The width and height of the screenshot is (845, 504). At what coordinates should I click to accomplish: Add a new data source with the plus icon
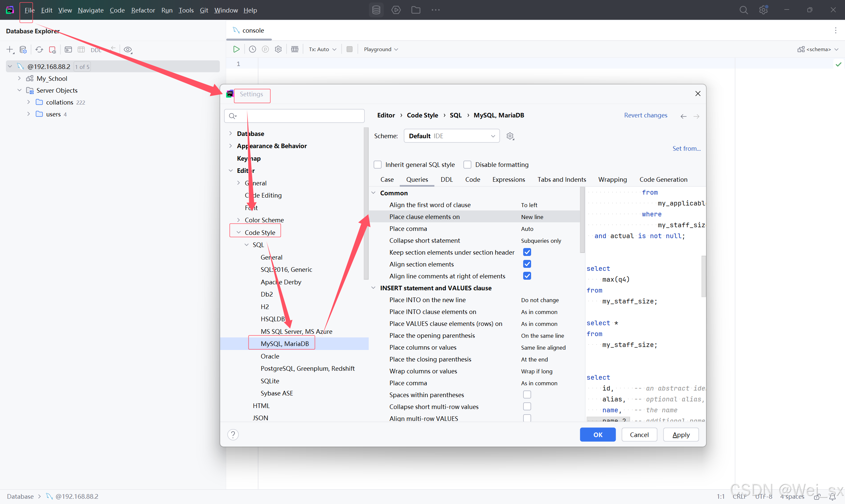point(10,49)
